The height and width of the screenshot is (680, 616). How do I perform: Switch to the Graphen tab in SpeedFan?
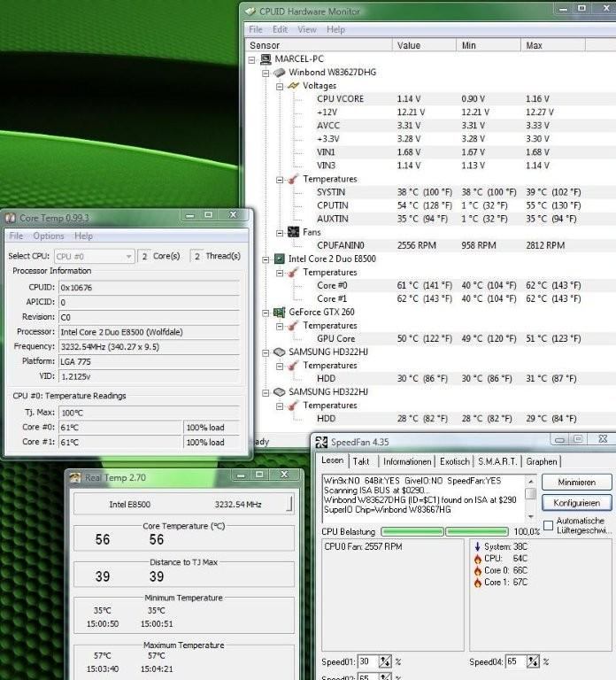(x=542, y=461)
